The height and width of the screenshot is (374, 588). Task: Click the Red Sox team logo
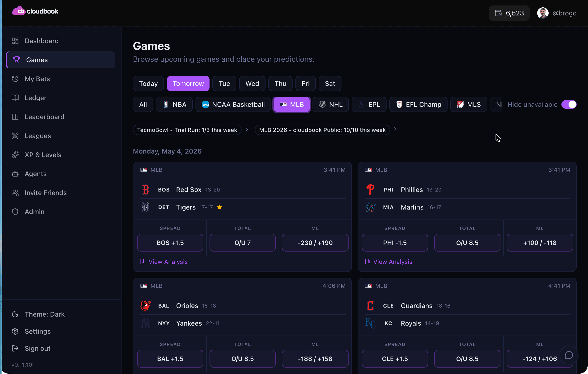(x=145, y=190)
